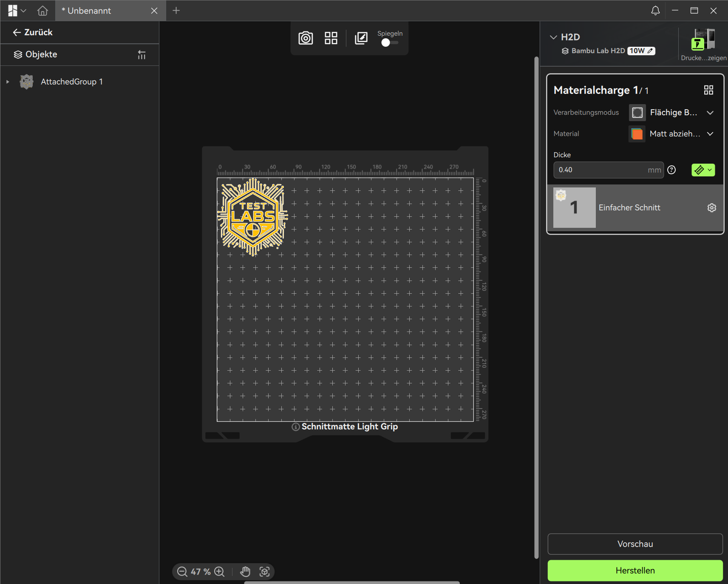Viewport: 728px width, 584px height.
Task: Click the camera capture icon
Action: click(x=306, y=38)
